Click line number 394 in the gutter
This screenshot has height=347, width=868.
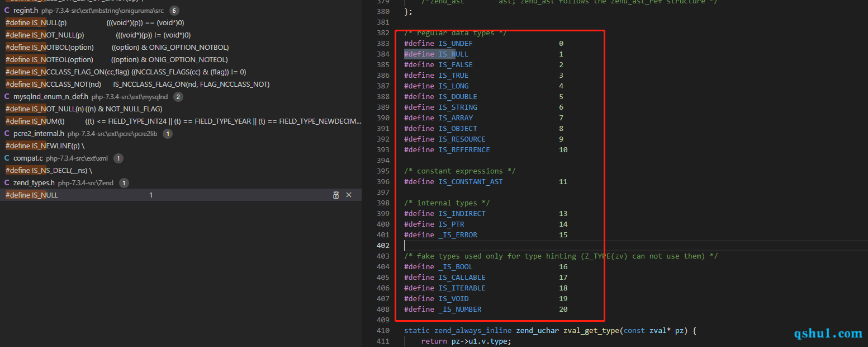pyautogui.click(x=383, y=161)
